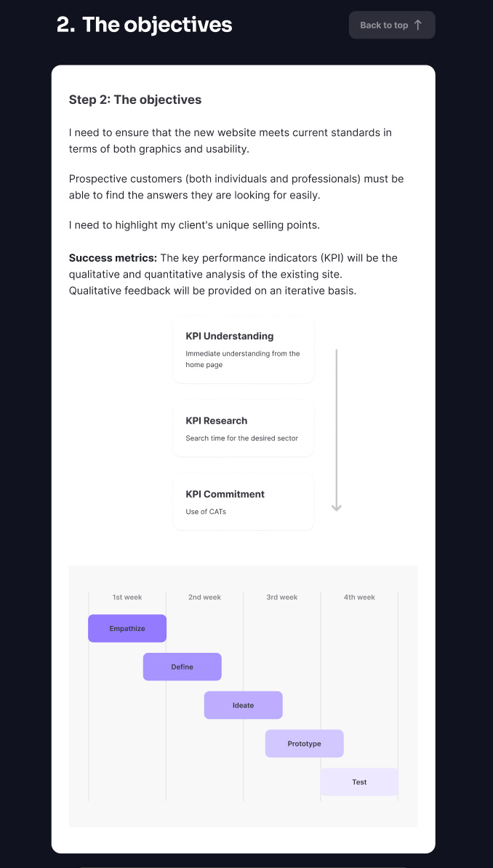Click the 4th week column label
This screenshot has height=868, width=493.
click(359, 598)
